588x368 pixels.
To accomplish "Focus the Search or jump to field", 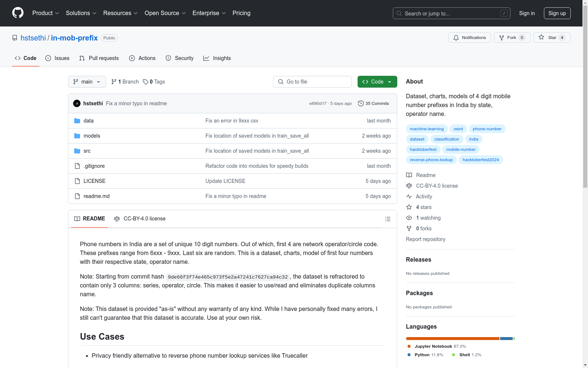I will [x=452, y=13].
